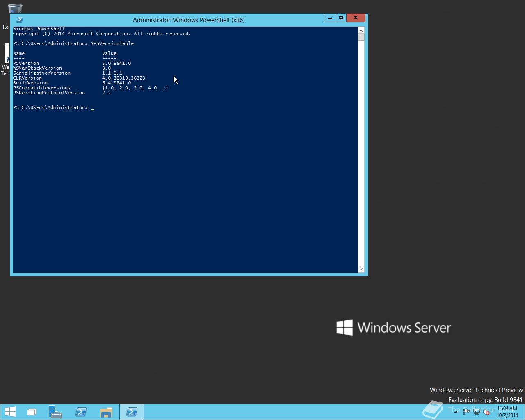Click the WSManStackVersion row name
This screenshot has height=420, width=525.
click(37, 68)
